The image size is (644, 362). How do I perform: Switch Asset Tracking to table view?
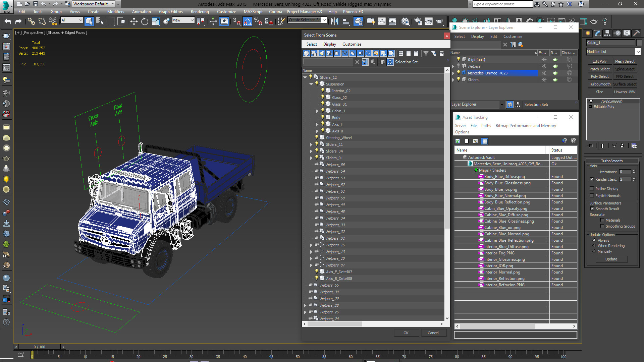point(485,141)
